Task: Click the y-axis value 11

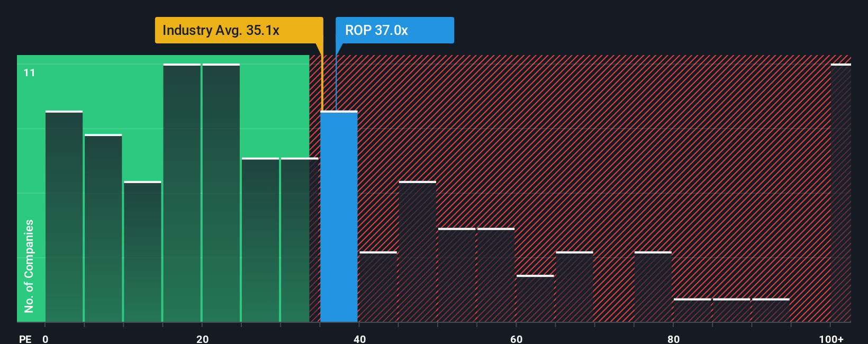Action: click(x=29, y=73)
